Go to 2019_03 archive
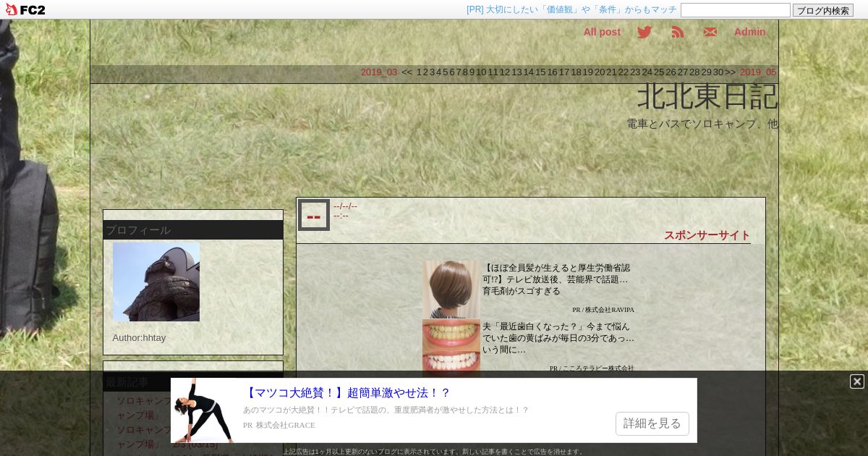 point(379,72)
